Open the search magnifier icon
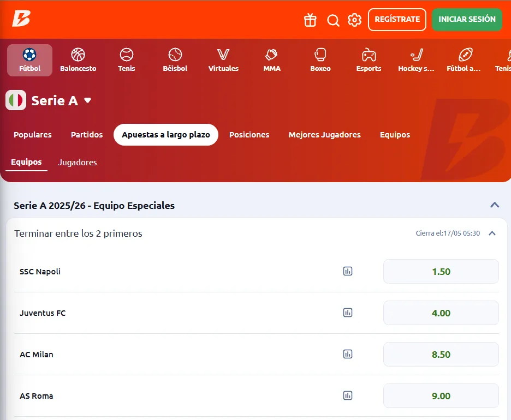Image resolution: width=511 pixels, height=420 pixels. coord(333,20)
